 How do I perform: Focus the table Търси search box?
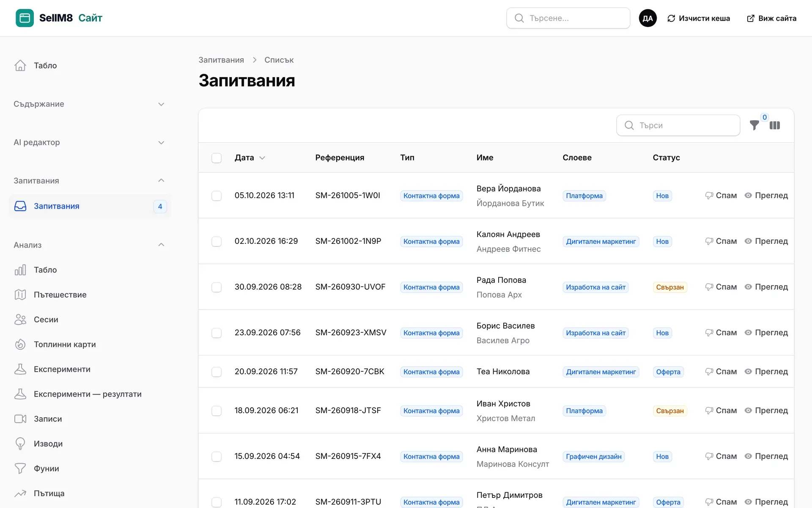(x=678, y=125)
